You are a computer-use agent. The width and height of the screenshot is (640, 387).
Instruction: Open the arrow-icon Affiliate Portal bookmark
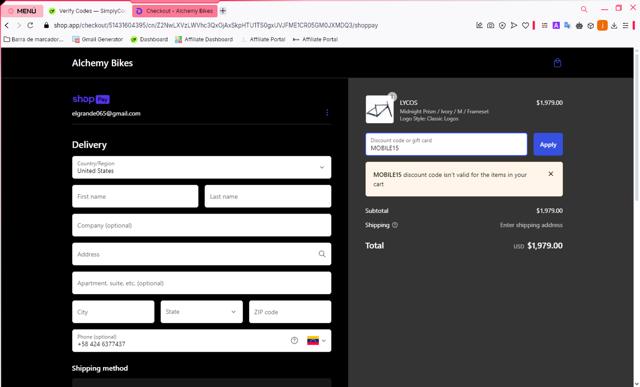point(316,40)
